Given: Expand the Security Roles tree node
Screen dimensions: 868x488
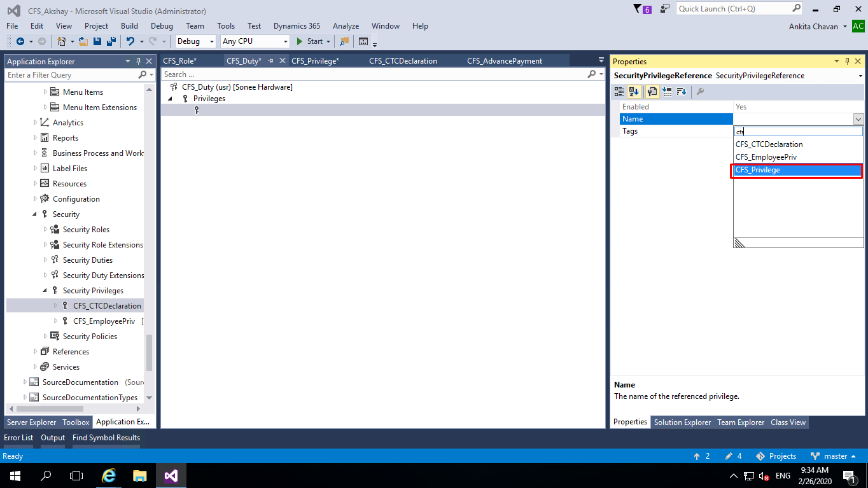Looking at the screenshot, I should (x=45, y=230).
